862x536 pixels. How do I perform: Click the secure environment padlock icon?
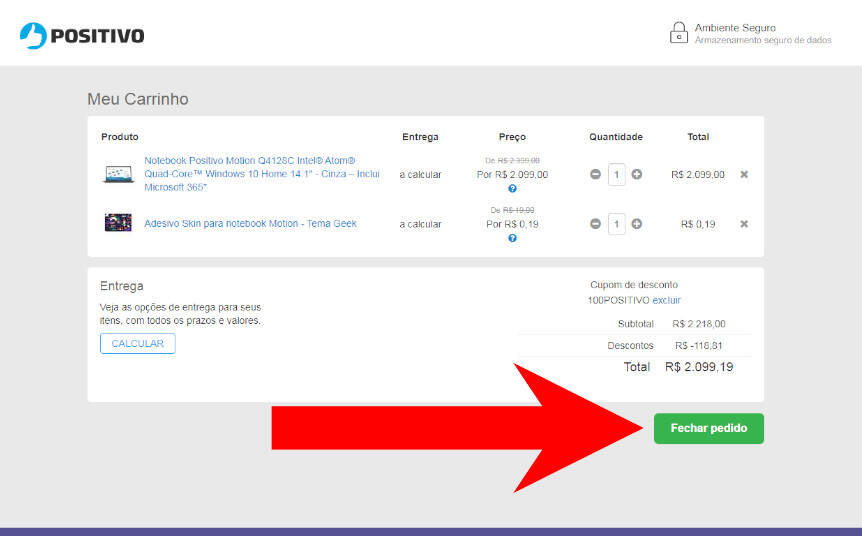[679, 32]
